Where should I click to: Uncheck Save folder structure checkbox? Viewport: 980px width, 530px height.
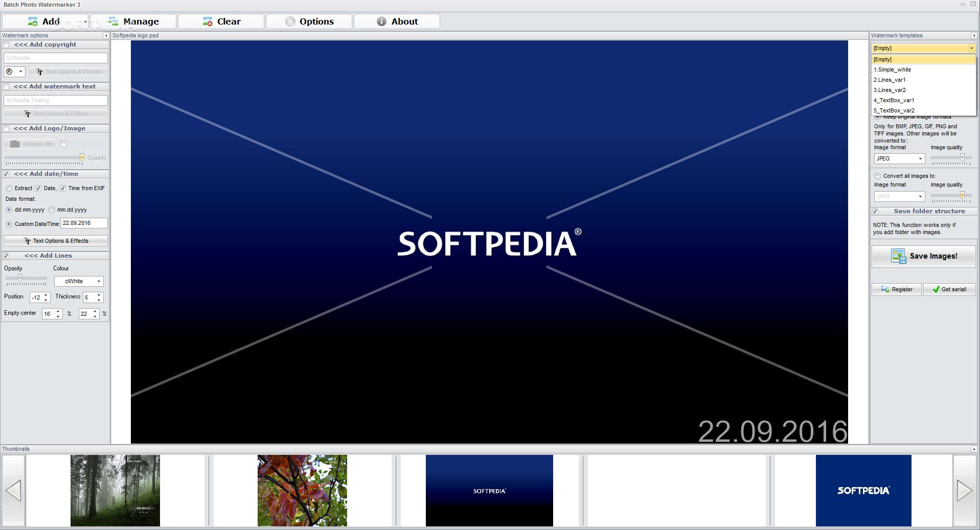pos(875,212)
